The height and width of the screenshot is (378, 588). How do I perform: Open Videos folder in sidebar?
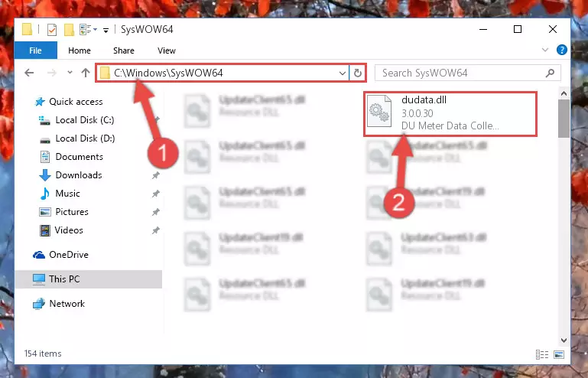click(x=69, y=230)
